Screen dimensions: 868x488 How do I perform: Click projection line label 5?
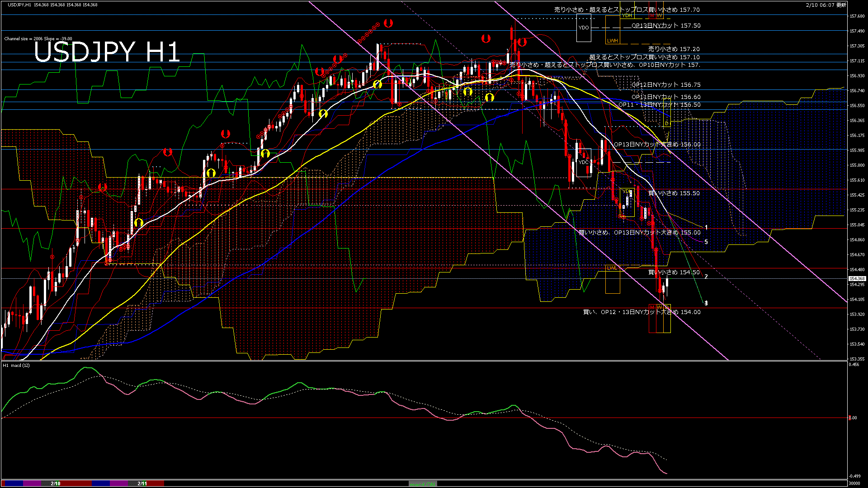[706, 242]
